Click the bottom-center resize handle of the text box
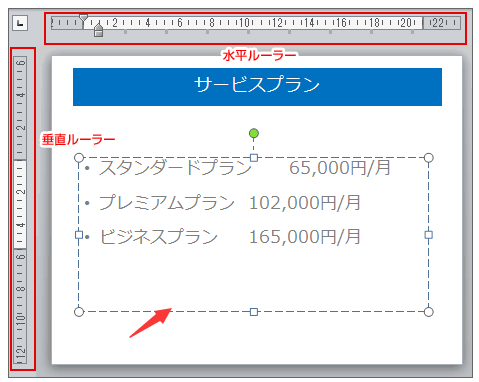The height and width of the screenshot is (382, 479). tap(254, 312)
